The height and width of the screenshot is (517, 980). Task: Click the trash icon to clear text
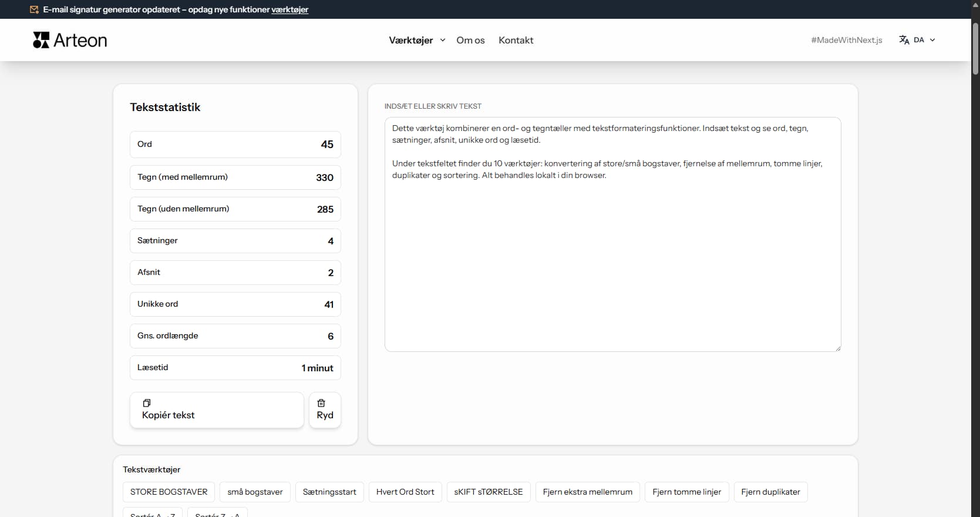point(321,403)
